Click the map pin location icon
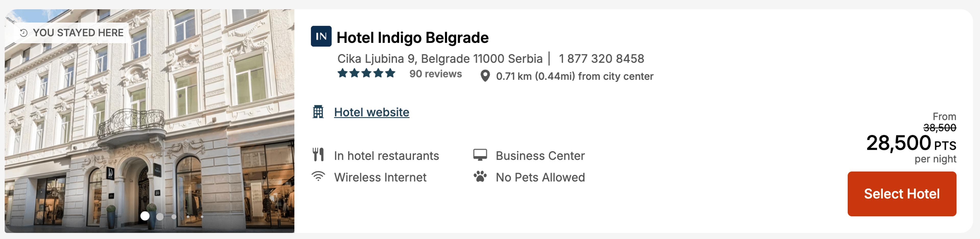 coord(485,76)
